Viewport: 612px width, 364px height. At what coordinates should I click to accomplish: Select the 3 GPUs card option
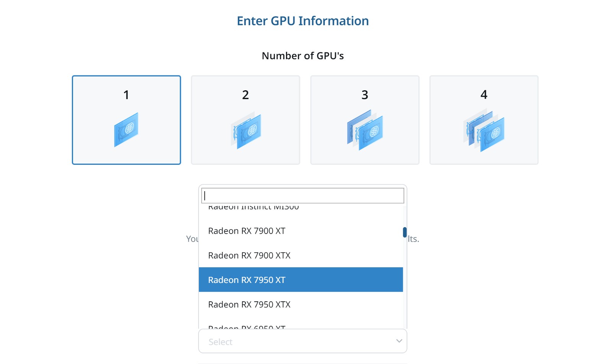point(365,120)
